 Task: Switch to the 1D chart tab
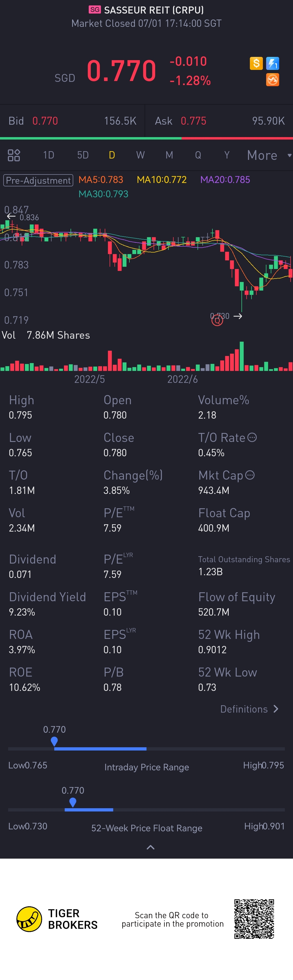(x=48, y=155)
